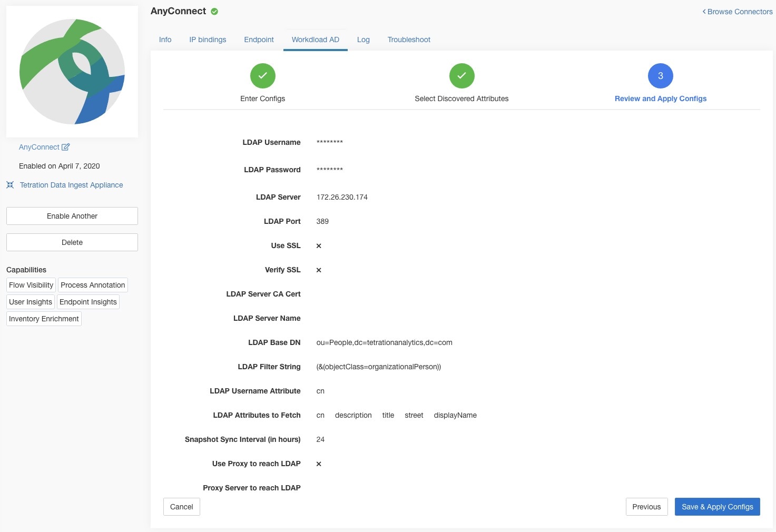Click the LDAP Filter String value
Screen dimensions: 776x532
click(x=378, y=367)
